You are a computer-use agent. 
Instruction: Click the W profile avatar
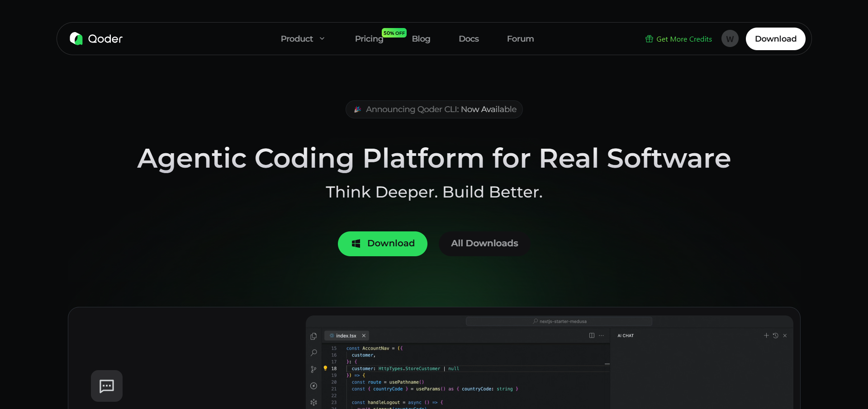[729, 38]
